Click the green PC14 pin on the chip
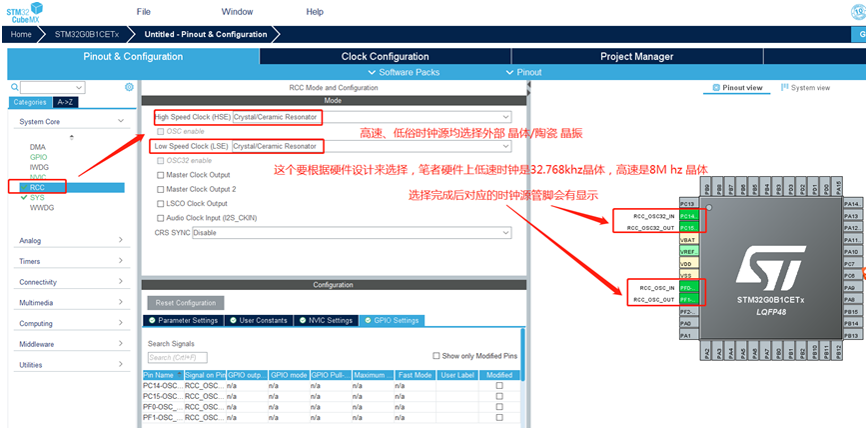The width and height of the screenshot is (868, 430). coord(688,216)
